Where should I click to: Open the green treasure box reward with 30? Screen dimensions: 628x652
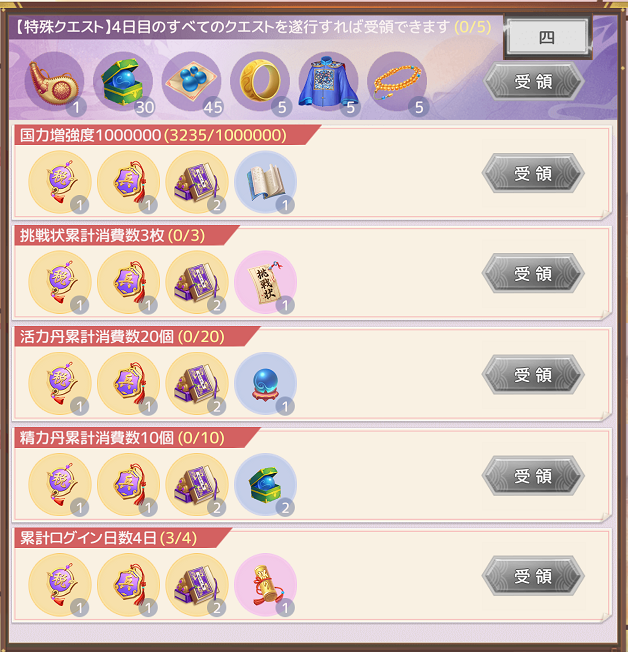pos(123,82)
